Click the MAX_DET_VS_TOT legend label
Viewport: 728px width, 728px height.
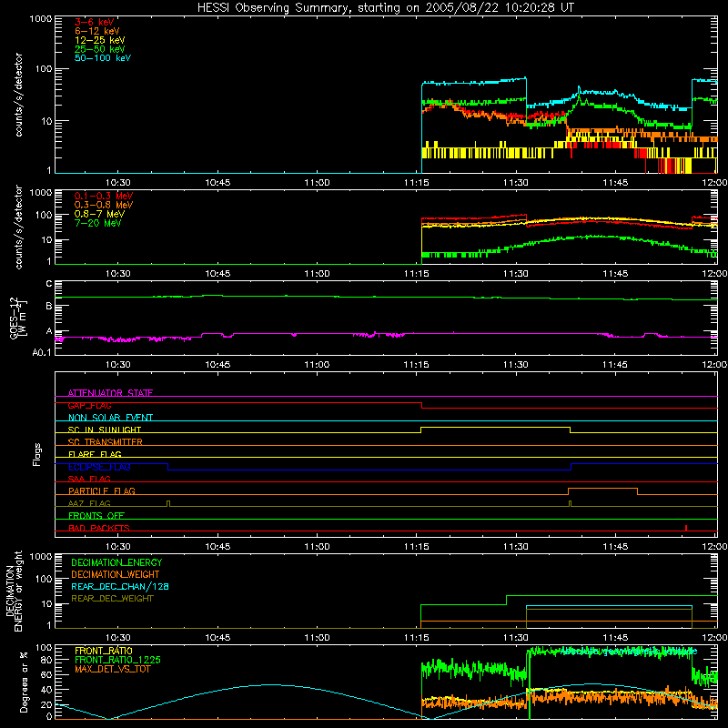[x=112, y=669]
